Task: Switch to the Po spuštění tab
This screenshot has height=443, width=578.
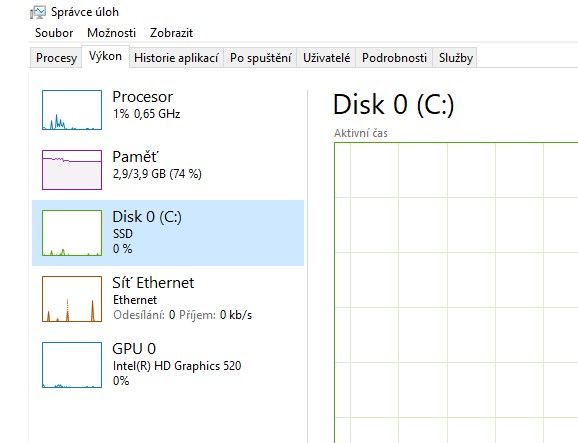Action: (x=260, y=58)
